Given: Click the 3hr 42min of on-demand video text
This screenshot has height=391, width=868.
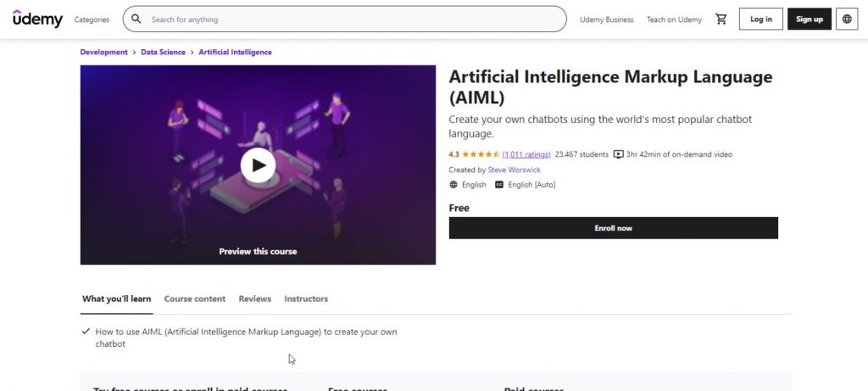Looking at the screenshot, I should click(679, 154).
